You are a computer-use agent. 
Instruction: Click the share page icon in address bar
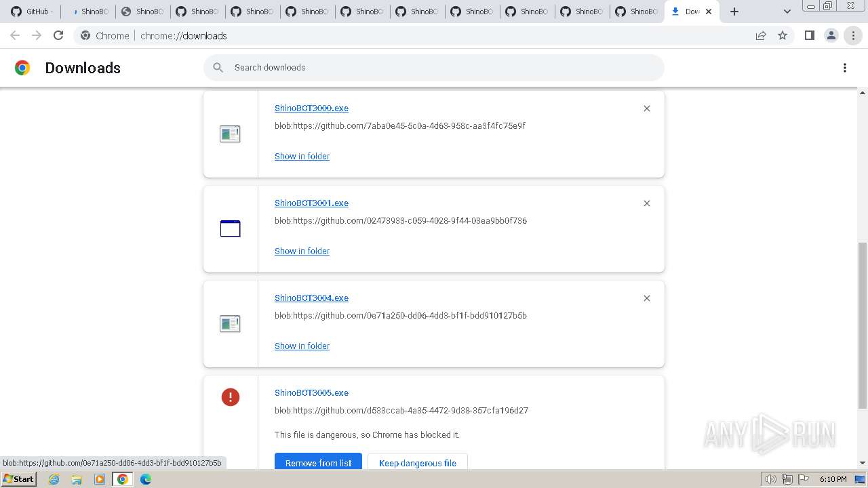pyautogui.click(x=761, y=36)
